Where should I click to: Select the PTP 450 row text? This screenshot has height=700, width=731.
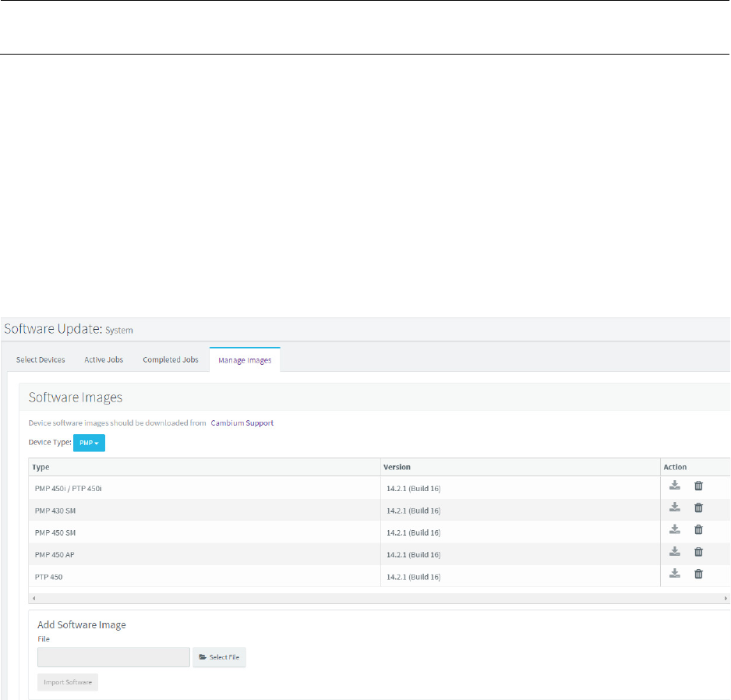click(48, 577)
